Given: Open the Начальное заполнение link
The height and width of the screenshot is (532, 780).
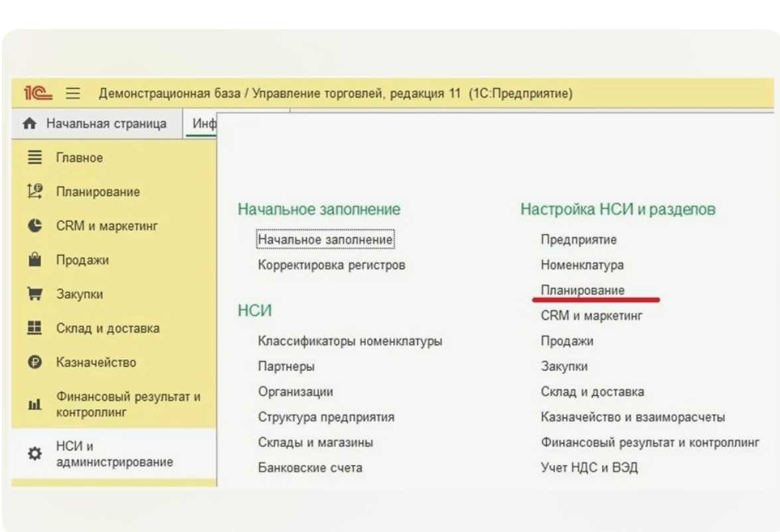Looking at the screenshot, I should coord(325,239).
